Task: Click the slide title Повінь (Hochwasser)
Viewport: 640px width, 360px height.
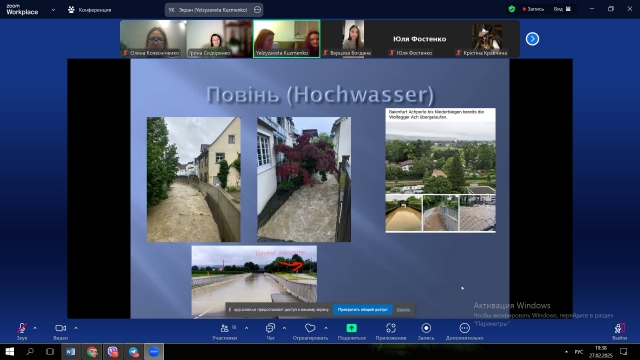Action: (x=320, y=95)
